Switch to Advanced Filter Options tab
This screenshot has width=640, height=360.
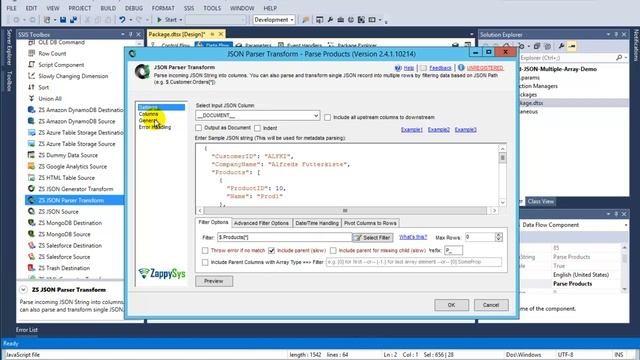[x=261, y=223]
